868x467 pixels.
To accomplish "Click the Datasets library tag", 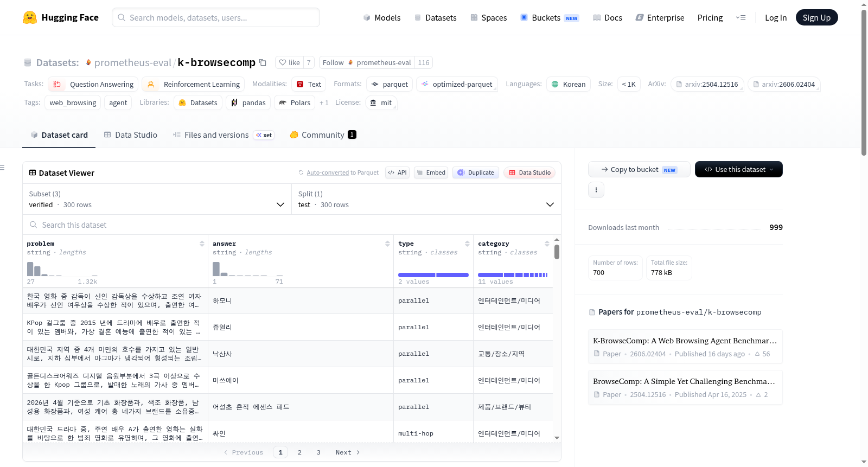I will (197, 103).
